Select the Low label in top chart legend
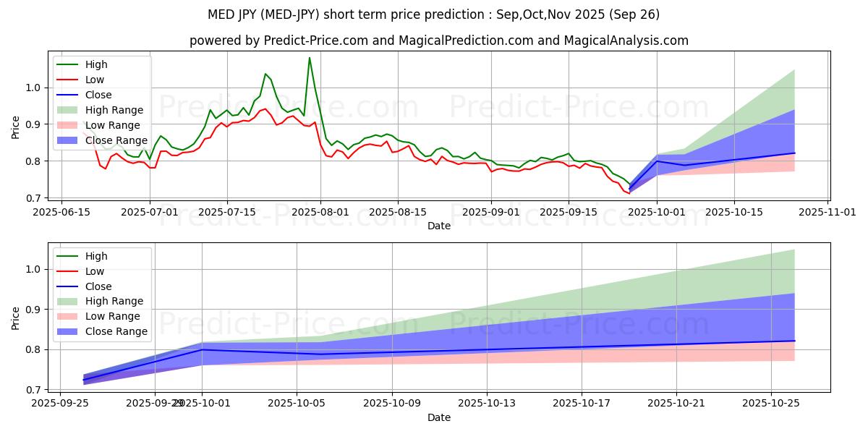 click(x=95, y=80)
